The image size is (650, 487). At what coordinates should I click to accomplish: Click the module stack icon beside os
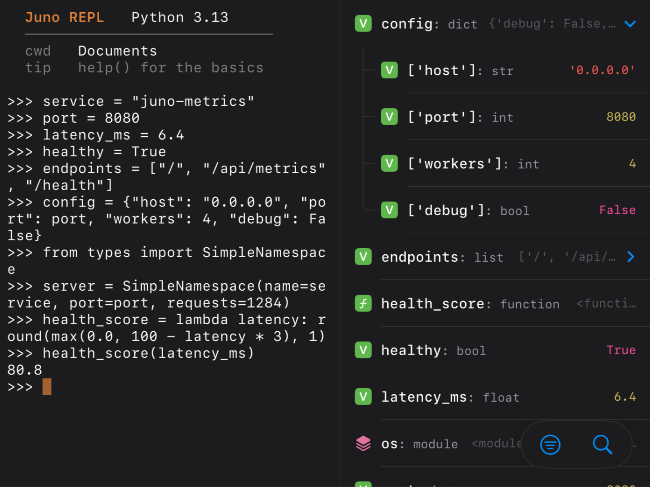tap(363, 443)
